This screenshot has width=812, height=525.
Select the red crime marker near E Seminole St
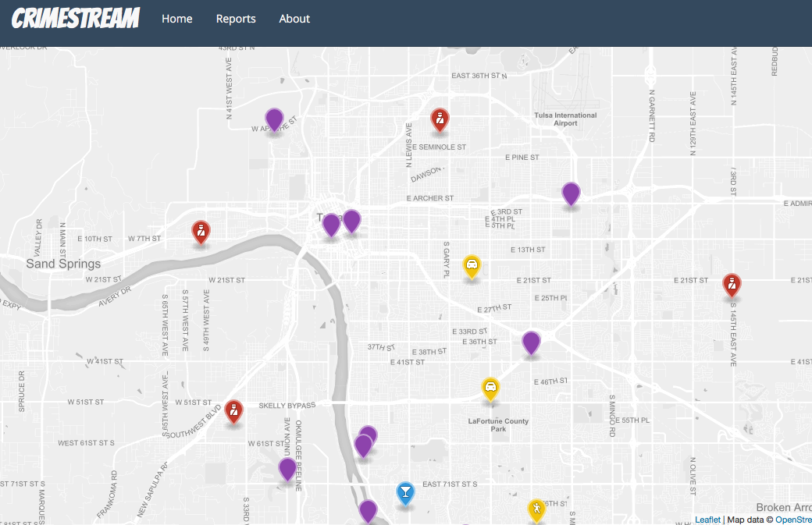(x=440, y=121)
